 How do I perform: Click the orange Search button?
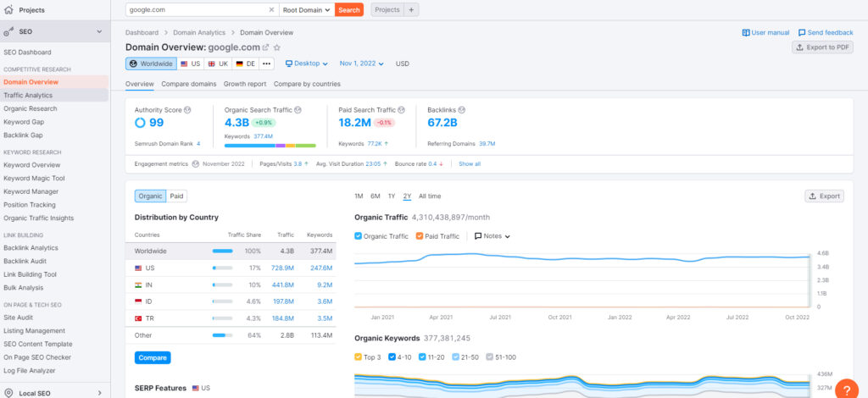(x=349, y=9)
